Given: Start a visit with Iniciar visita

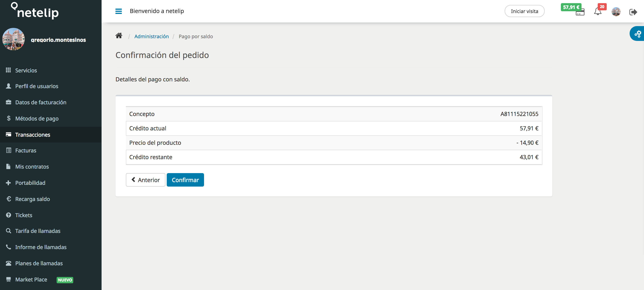Looking at the screenshot, I should click(x=524, y=11).
